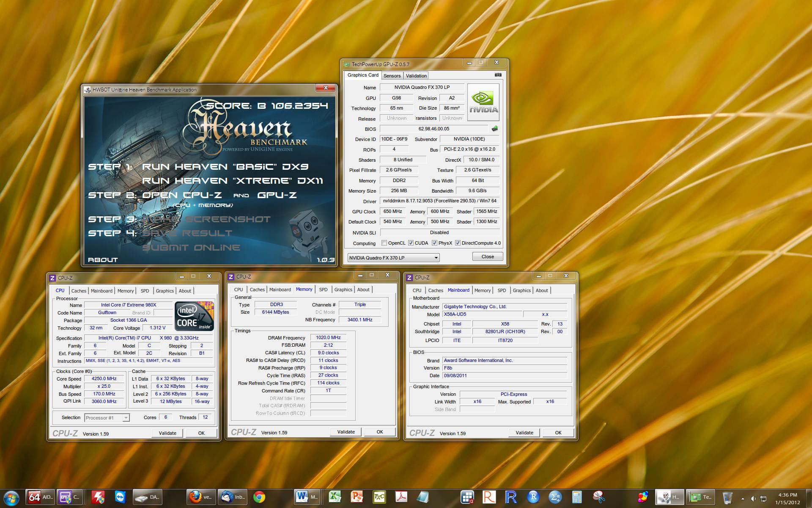Screen dimensions: 812x508
Task: Open the Recycle Bin taskbar icon
Action: [727, 497]
